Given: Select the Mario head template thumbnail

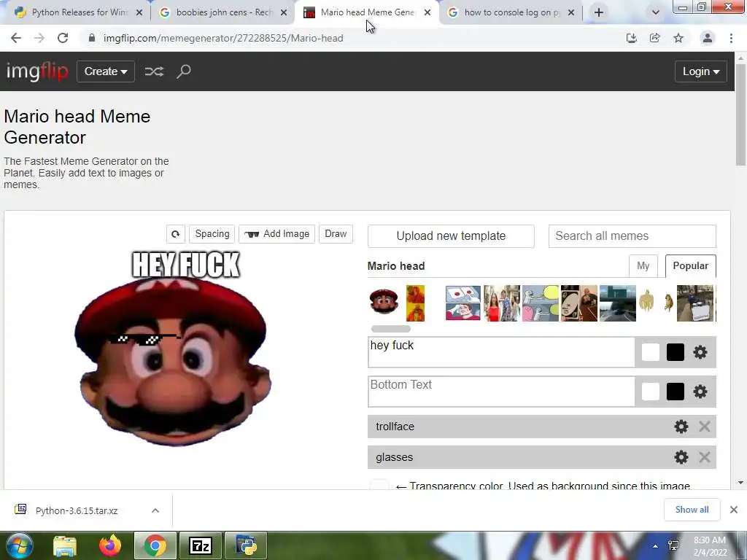Looking at the screenshot, I should tap(384, 301).
